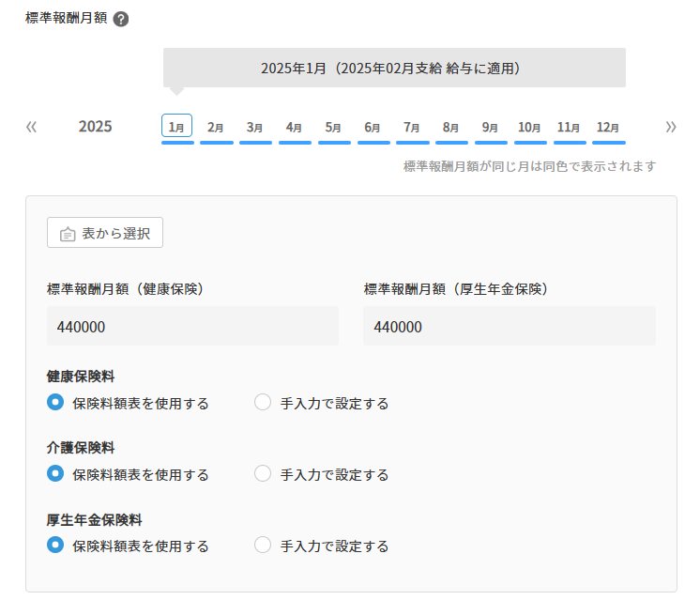Select the 1月 month tab
The width and height of the screenshot is (700, 600).
[176, 127]
